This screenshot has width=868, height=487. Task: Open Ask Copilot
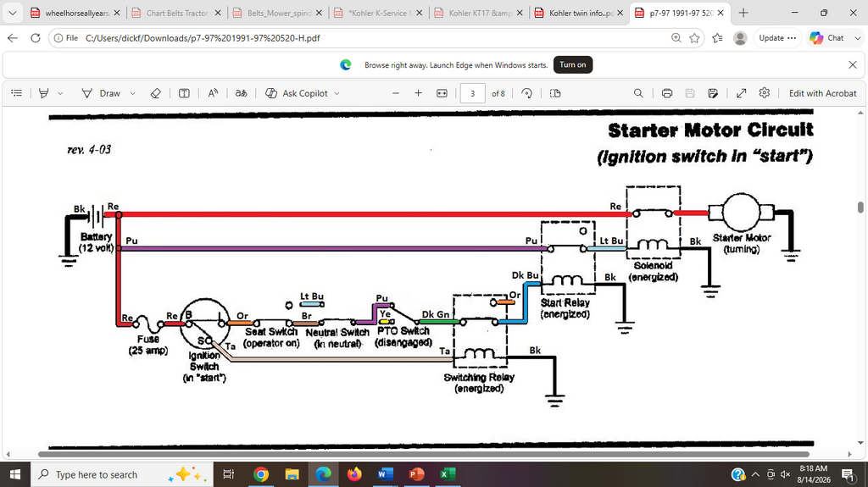pyautogui.click(x=298, y=93)
